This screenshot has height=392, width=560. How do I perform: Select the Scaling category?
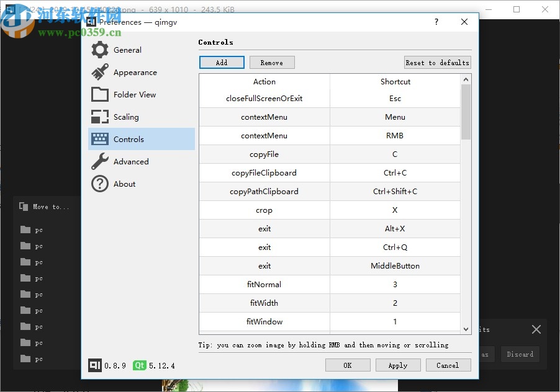click(142, 117)
